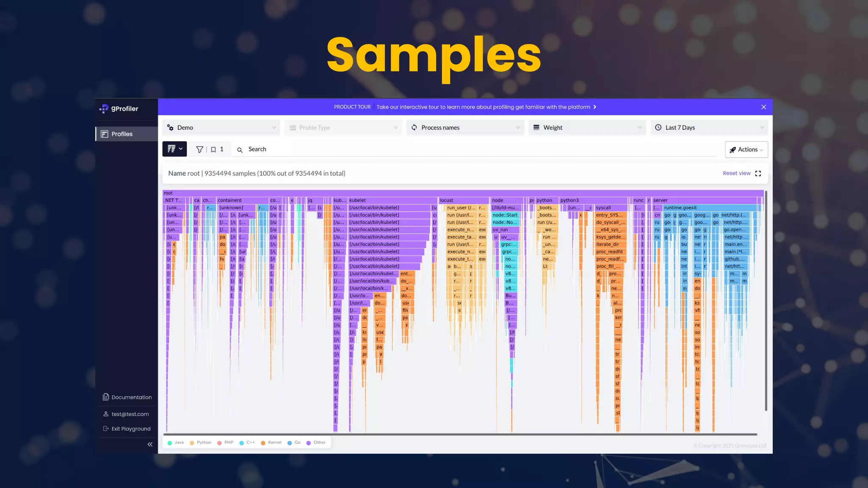Click the Exit Playground icon
Screen dimensions: 868x488
click(x=106, y=429)
